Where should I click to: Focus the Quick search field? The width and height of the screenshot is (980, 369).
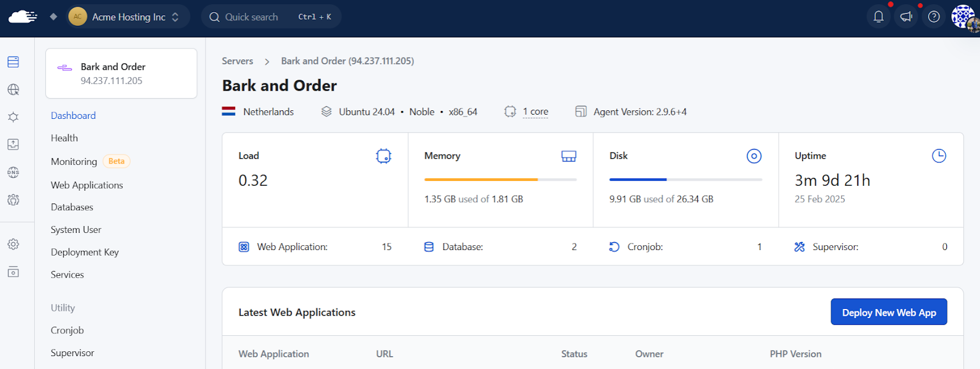(x=271, y=17)
